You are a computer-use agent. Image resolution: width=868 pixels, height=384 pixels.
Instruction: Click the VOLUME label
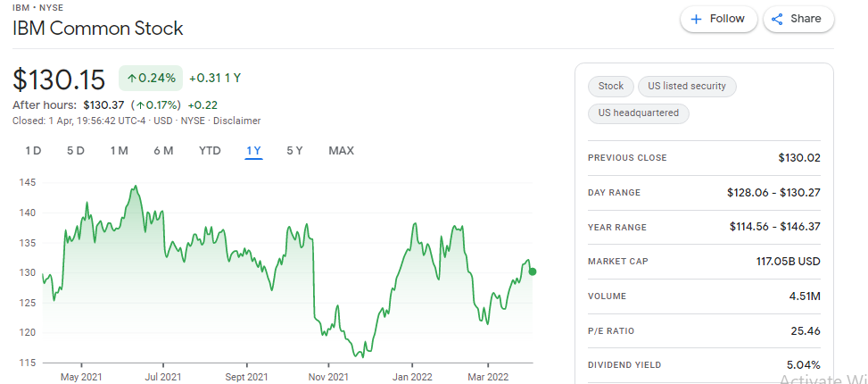[x=607, y=296]
